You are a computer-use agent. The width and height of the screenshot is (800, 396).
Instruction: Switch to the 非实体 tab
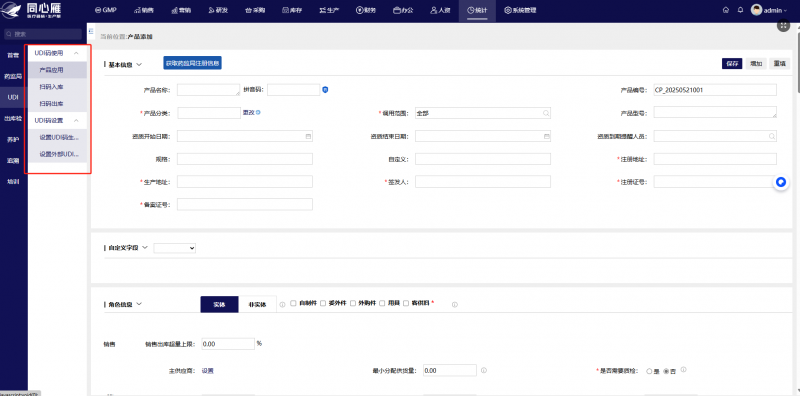(257, 304)
